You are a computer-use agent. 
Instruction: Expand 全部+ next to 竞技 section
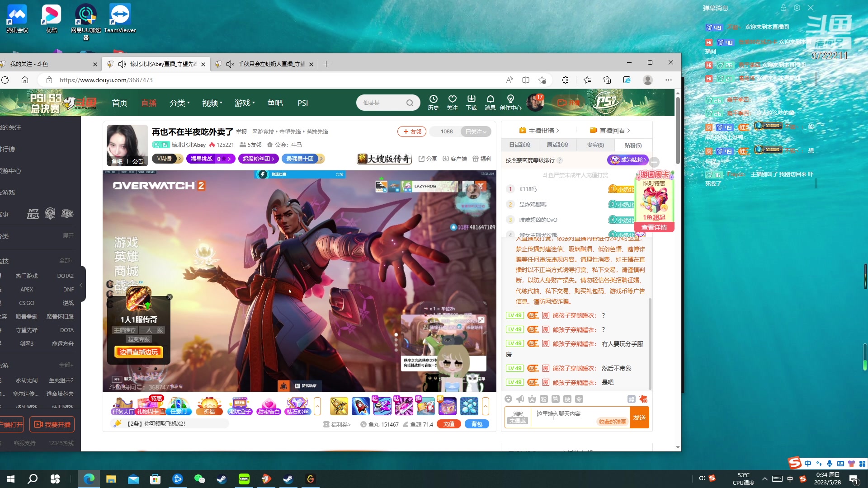66,260
